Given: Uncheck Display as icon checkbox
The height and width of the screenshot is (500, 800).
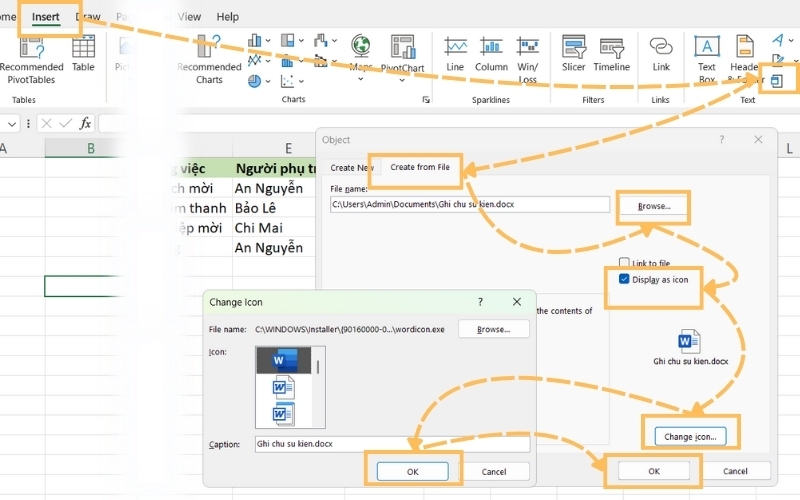Looking at the screenshot, I should (624, 279).
